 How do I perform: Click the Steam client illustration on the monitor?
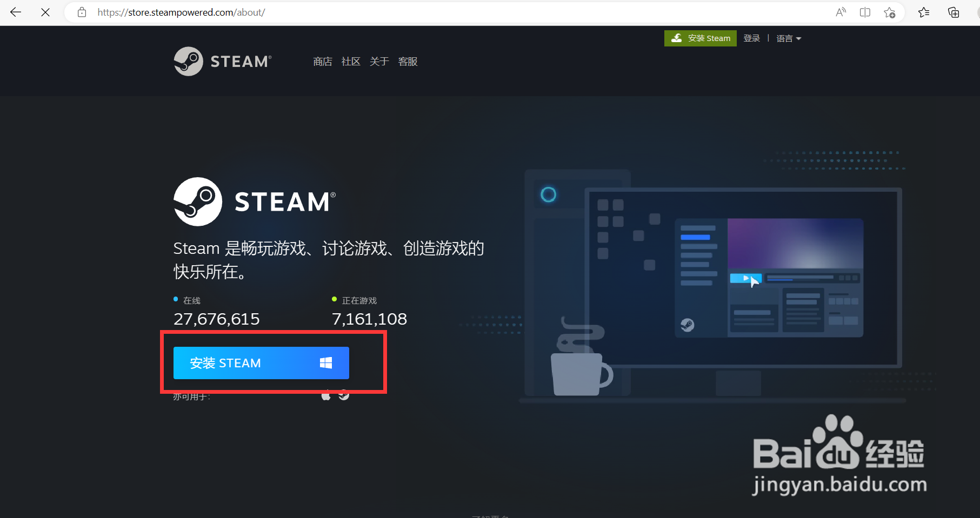tap(769, 278)
